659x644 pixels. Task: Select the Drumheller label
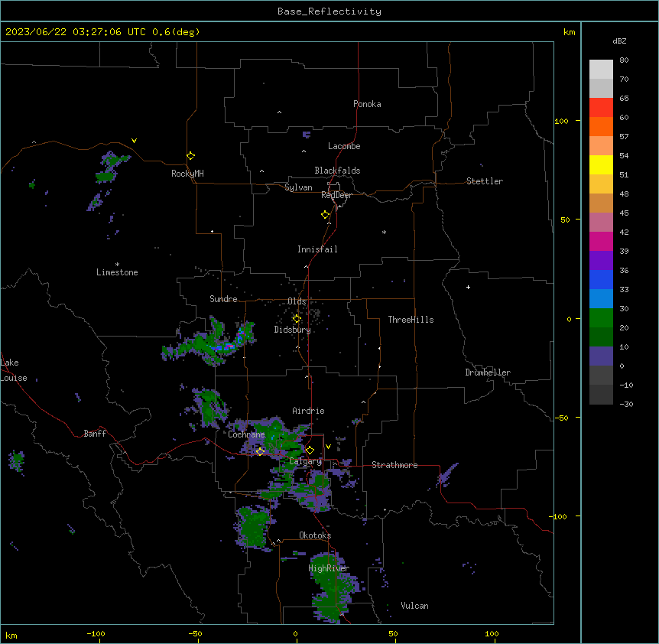[488, 372]
